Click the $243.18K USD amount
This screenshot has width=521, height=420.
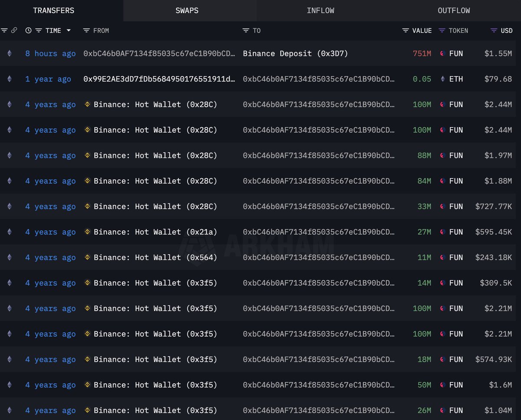point(494,257)
